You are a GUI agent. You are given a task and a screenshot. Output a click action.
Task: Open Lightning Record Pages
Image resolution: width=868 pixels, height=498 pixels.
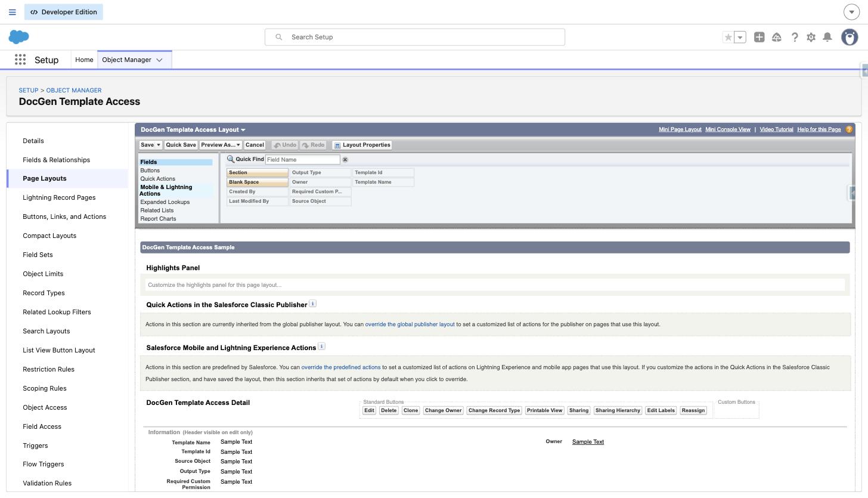59,197
